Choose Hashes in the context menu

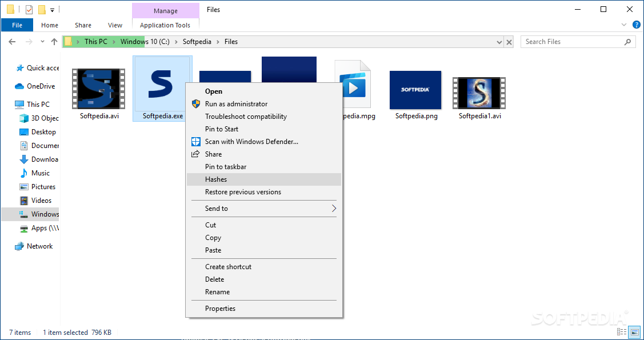pyautogui.click(x=264, y=179)
